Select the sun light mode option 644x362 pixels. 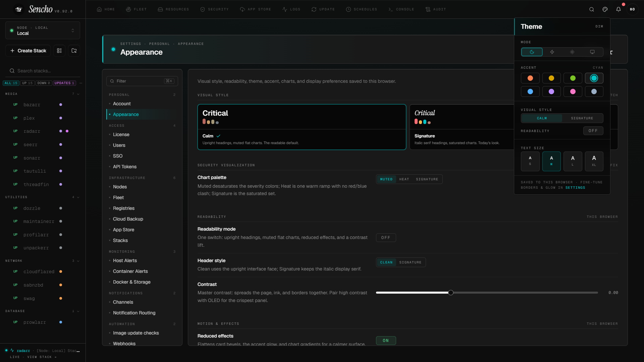click(572, 52)
